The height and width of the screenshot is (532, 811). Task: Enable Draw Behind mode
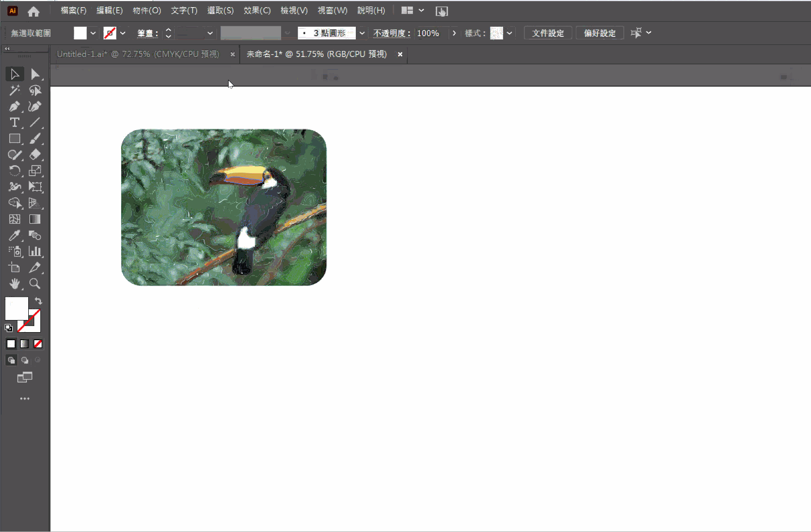tap(24, 360)
